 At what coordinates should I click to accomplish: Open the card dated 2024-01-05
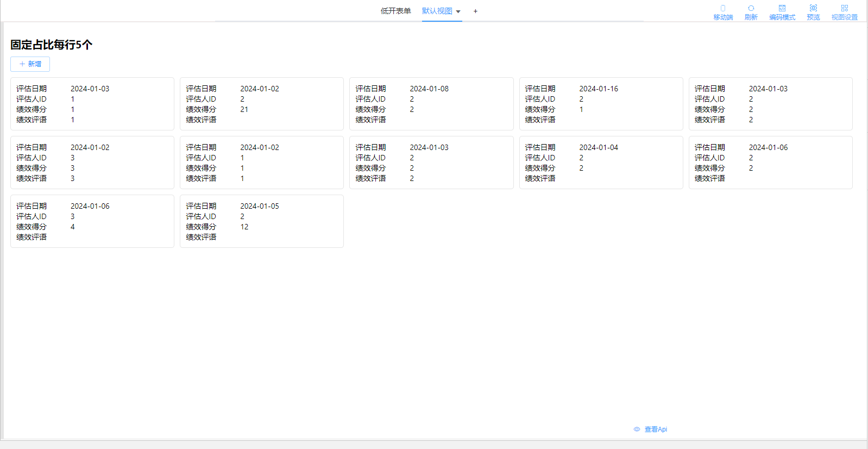261,221
